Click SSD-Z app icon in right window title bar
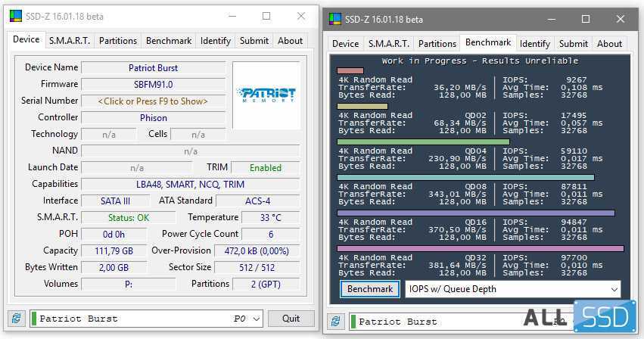Image resolution: width=644 pixels, height=339 pixels. pos(334,19)
